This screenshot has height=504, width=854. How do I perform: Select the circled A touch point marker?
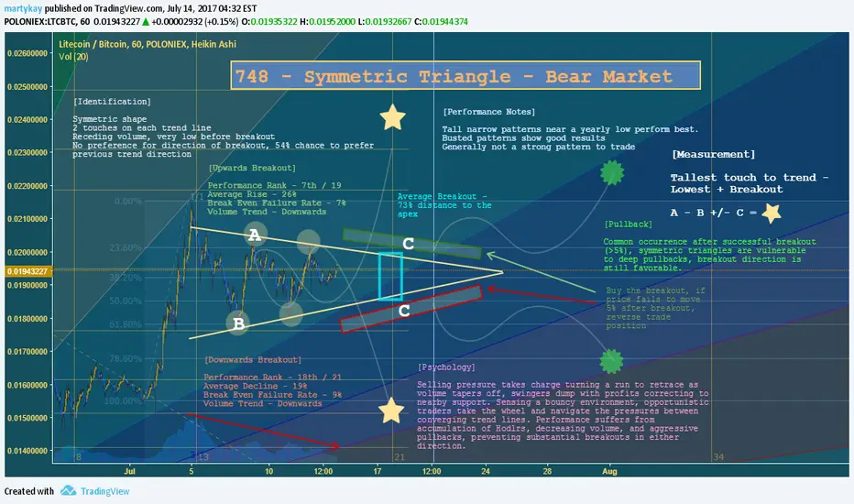pos(255,235)
